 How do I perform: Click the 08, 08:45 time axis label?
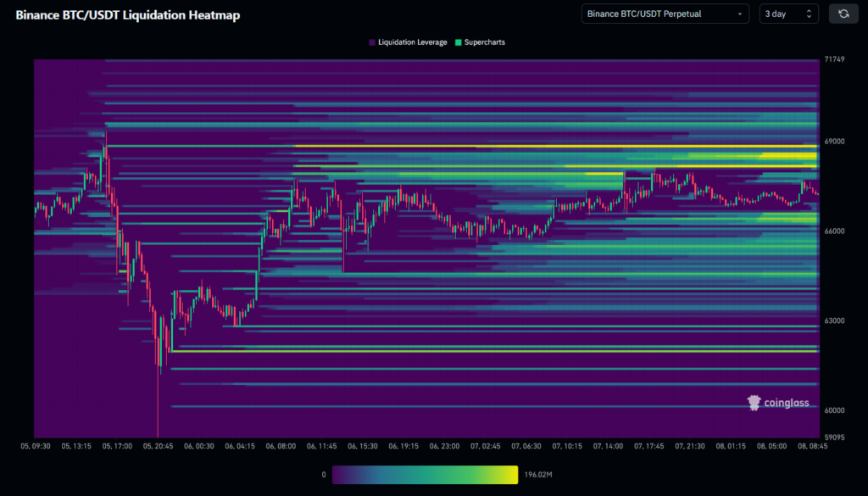click(813, 446)
